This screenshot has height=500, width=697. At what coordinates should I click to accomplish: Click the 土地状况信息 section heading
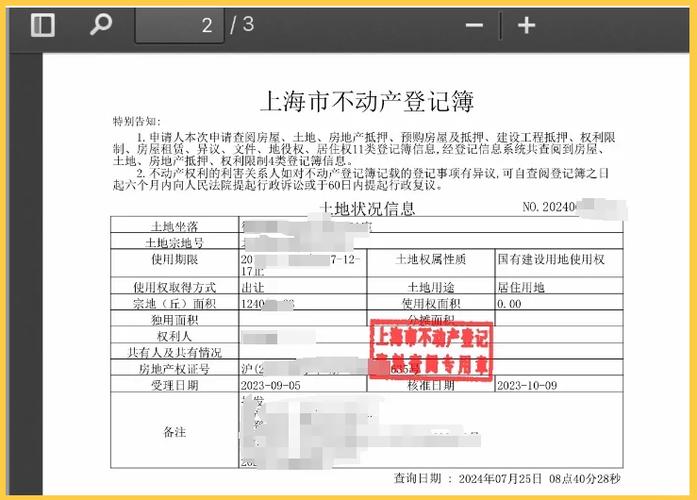[367, 208]
